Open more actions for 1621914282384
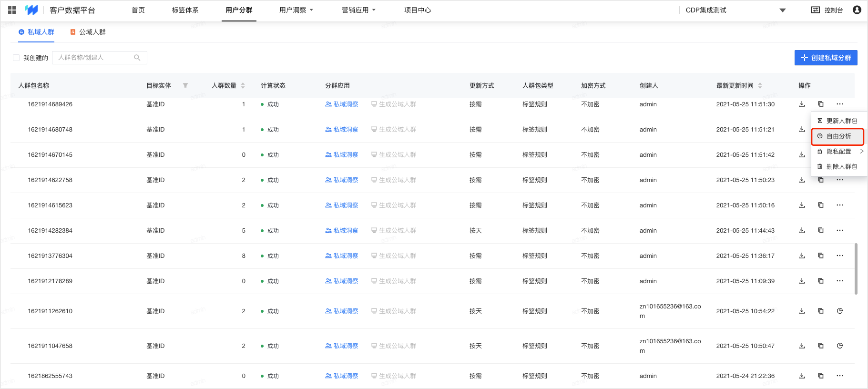Viewport: 868px width, 389px height. pyautogui.click(x=840, y=230)
